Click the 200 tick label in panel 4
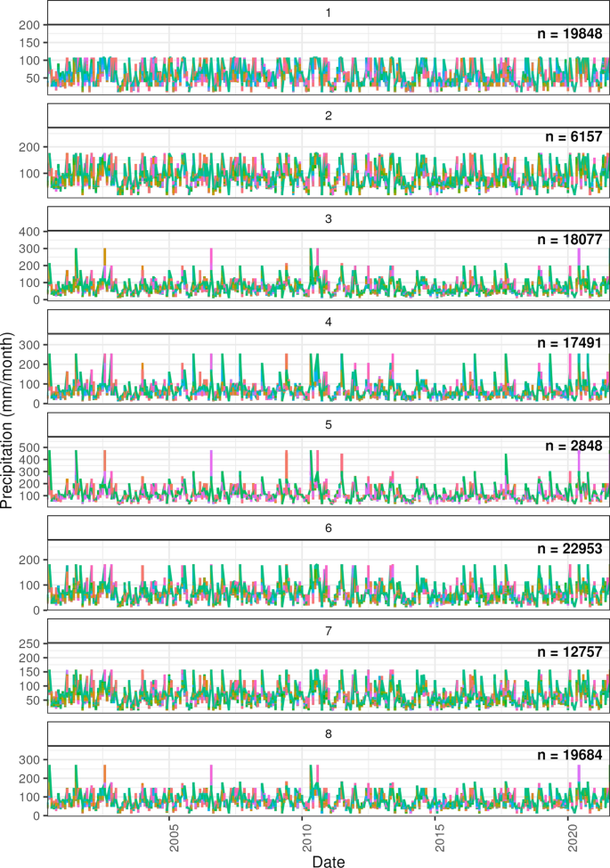The height and width of the screenshot is (868, 610). [29, 364]
